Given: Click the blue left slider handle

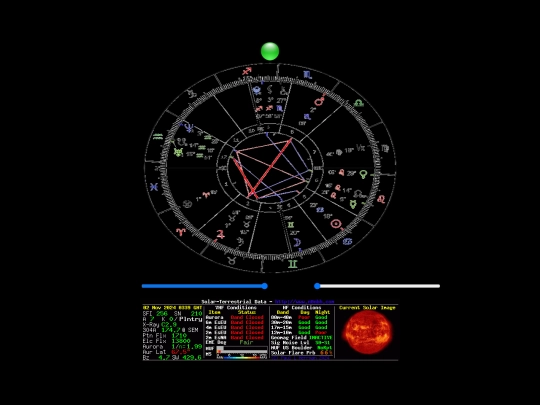Looking at the screenshot, I should pyautogui.click(x=264, y=286).
